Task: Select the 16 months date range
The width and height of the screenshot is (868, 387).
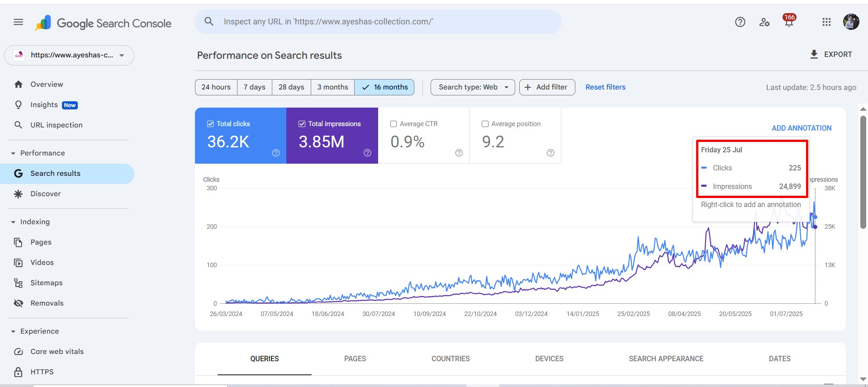Action: pyautogui.click(x=384, y=87)
